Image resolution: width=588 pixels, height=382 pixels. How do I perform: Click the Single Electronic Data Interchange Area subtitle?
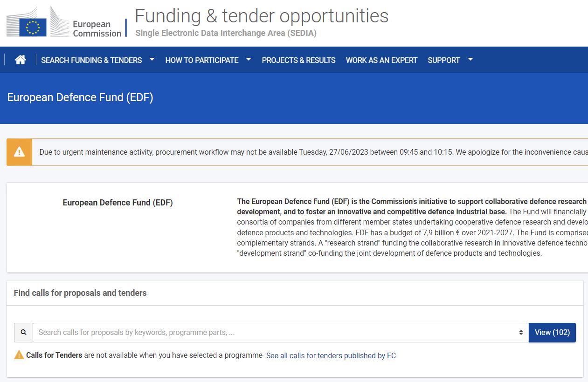click(x=226, y=33)
